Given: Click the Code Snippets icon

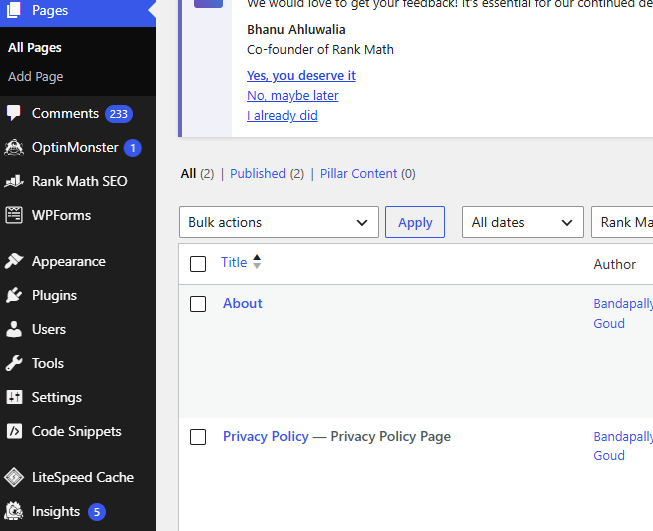Looking at the screenshot, I should tap(14, 431).
